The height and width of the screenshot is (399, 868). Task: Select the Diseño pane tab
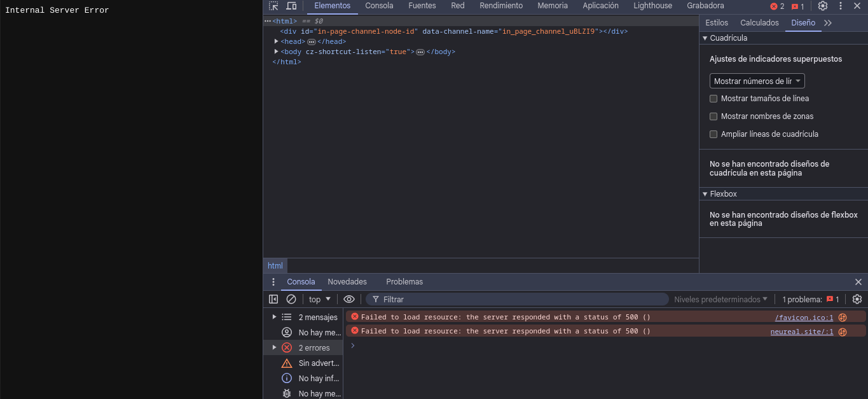click(x=803, y=22)
